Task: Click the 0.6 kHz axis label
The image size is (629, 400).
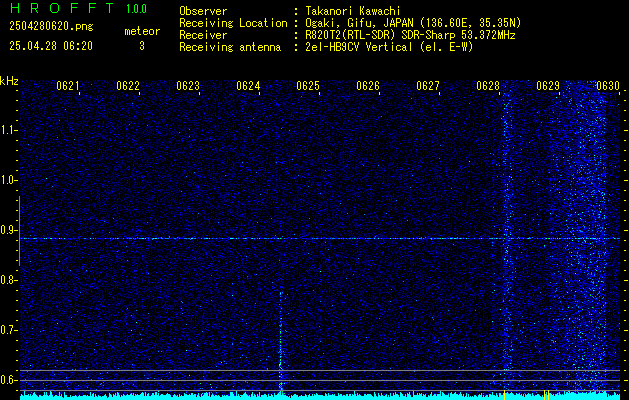Action: tap(8, 380)
